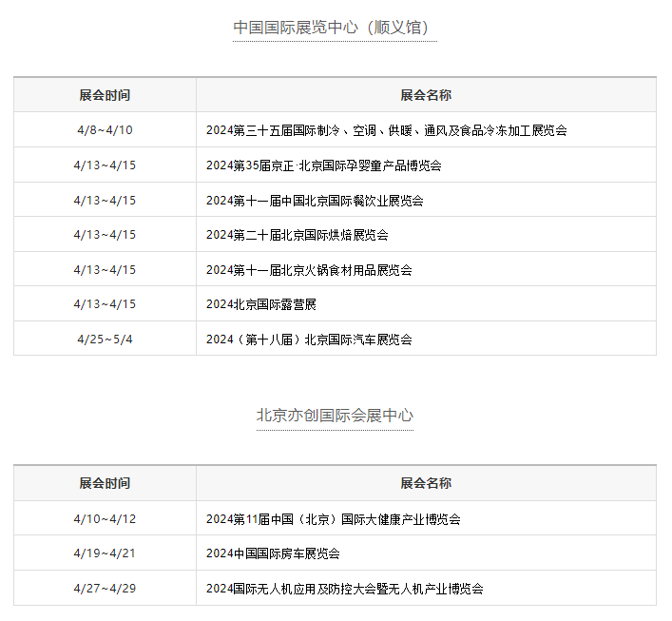
Task: Click the date cell 4/25~5/4
Action: [x=105, y=340]
